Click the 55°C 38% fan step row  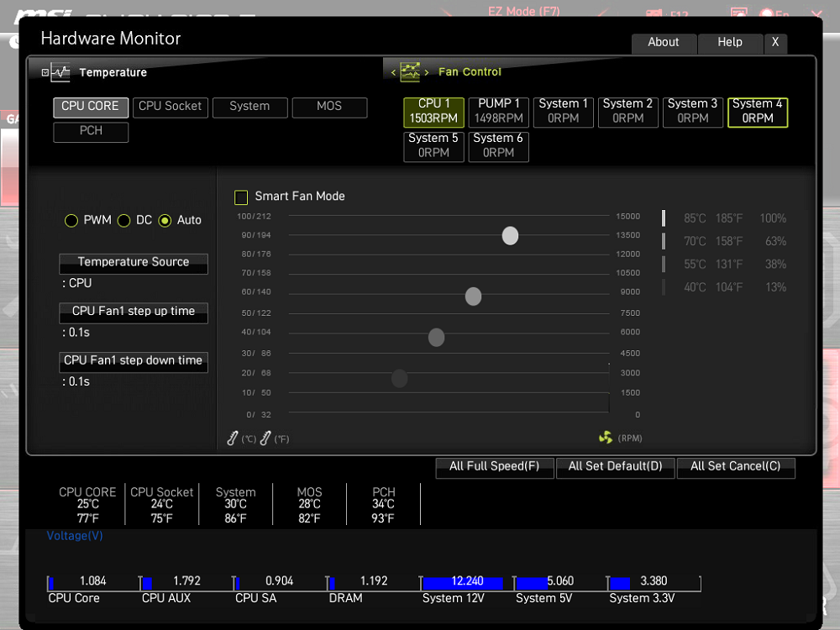(x=725, y=264)
